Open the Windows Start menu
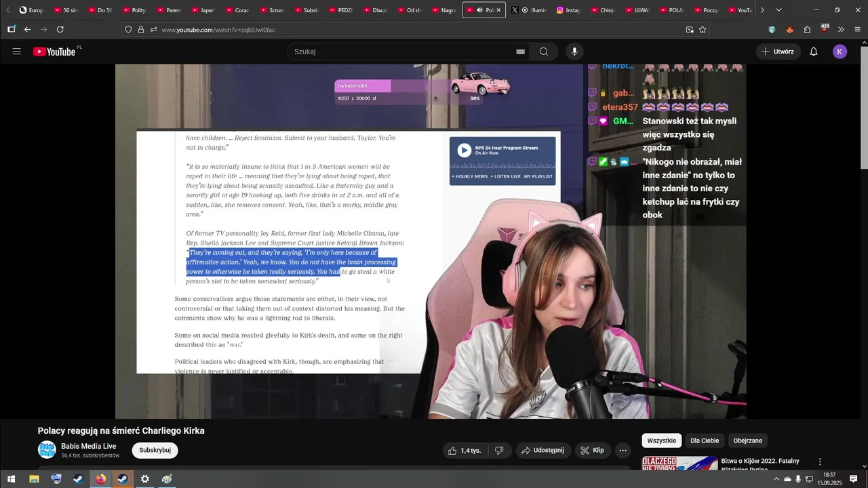 pos(12,479)
